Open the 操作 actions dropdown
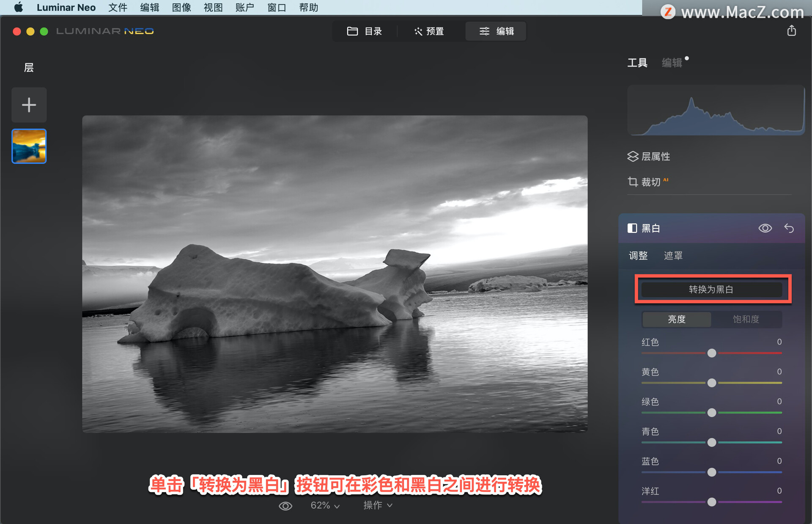Screen dimensions: 812x524 tap(378, 505)
